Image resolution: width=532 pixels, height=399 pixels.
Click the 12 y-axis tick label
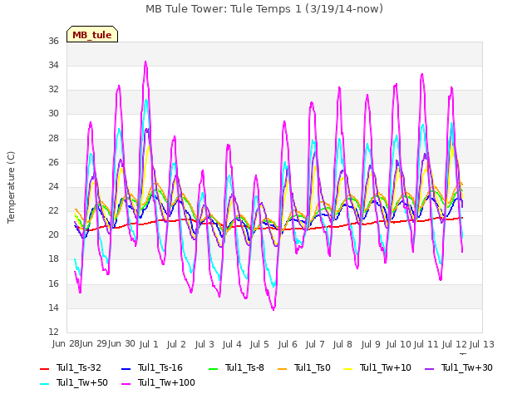tap(53, 332)
